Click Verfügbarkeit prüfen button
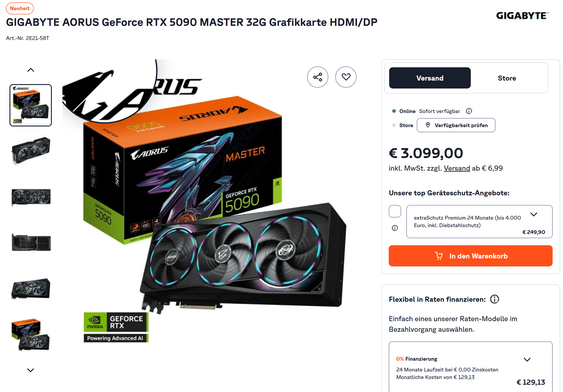The height and width of the screenshot is (392, 563). 456,125
